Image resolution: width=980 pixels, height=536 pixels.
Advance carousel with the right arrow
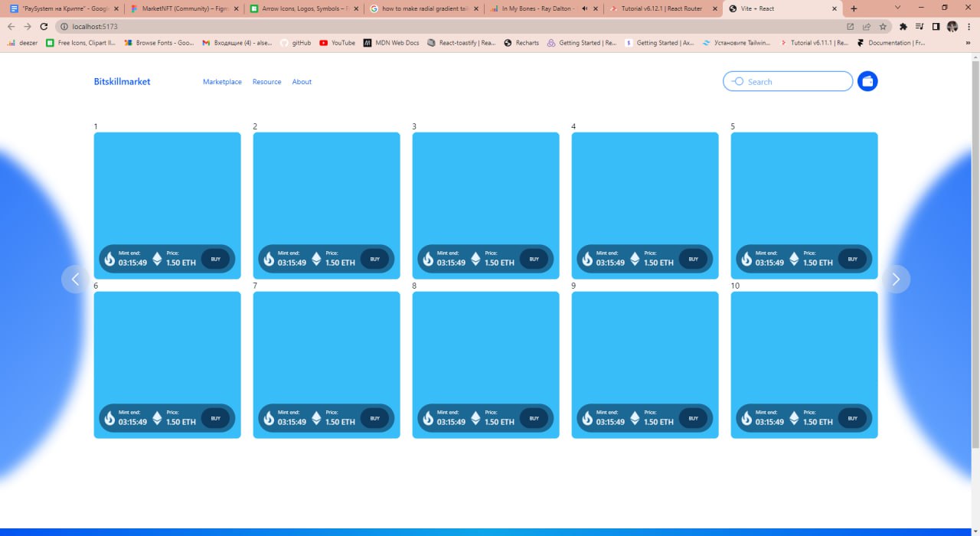896,279
